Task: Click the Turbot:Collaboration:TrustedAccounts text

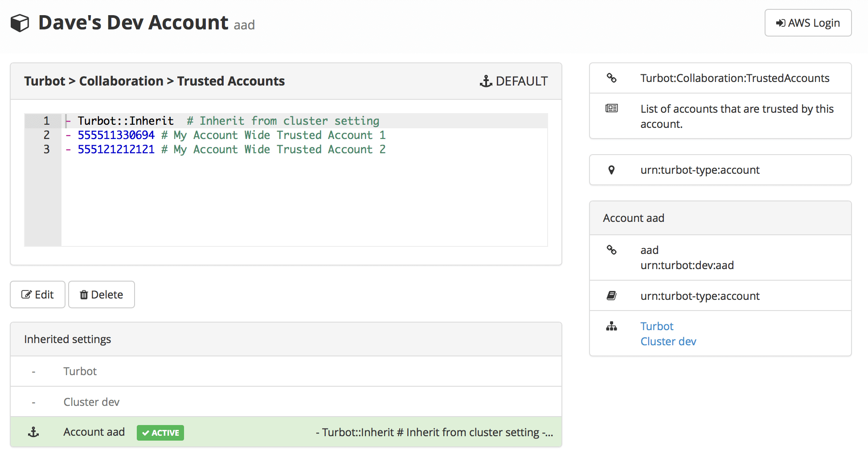Action: point(735,78)
